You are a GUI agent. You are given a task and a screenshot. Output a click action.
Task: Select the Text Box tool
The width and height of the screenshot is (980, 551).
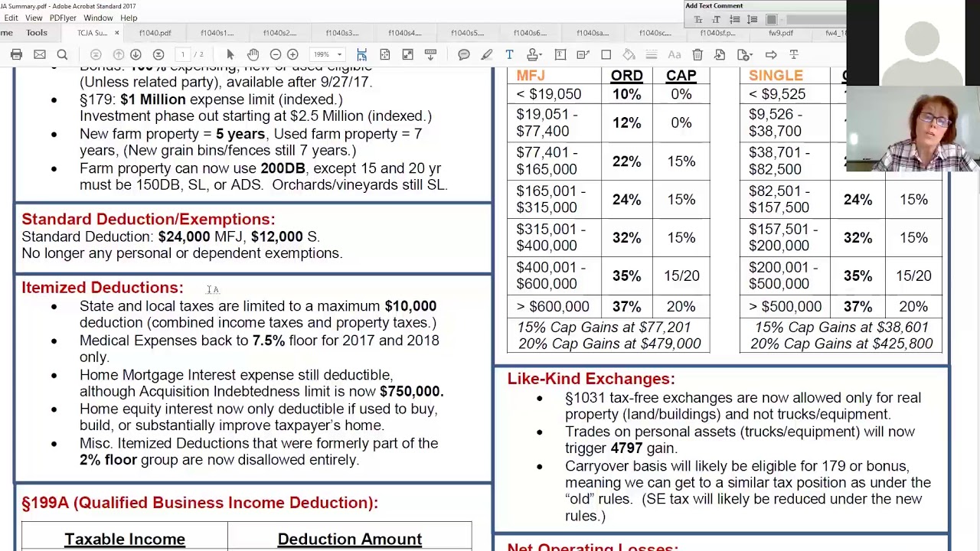click(560, 54)
